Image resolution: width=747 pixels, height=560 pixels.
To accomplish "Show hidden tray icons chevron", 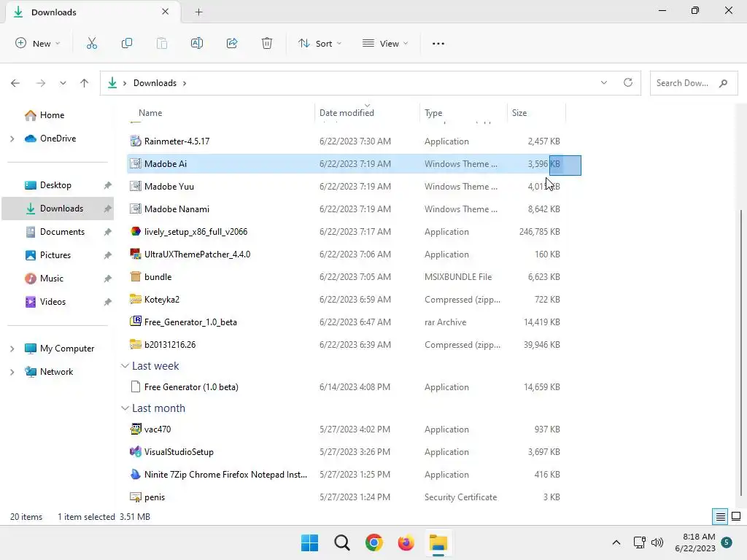I will tap(616, 542).
